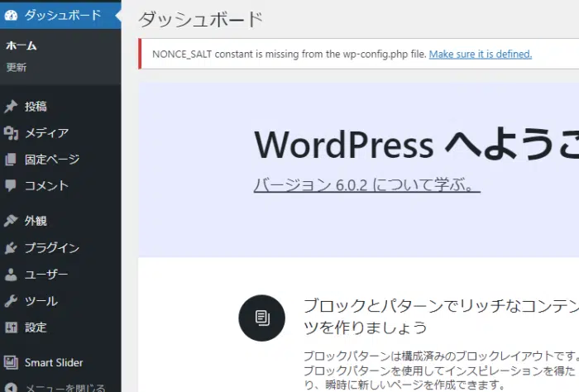579x392 pixels.
Task: Click the round document icon near ブロックとパターン
Action: [261, 318]
